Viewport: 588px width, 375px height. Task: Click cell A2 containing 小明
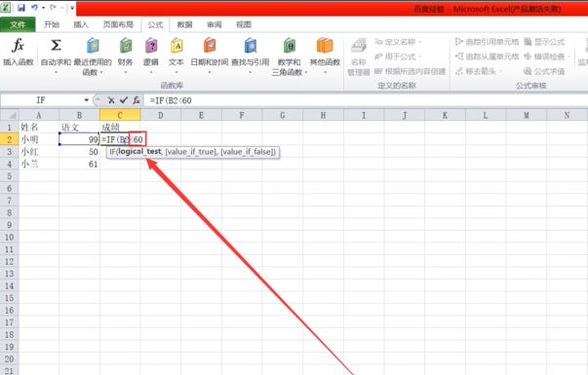coord(39,139)
